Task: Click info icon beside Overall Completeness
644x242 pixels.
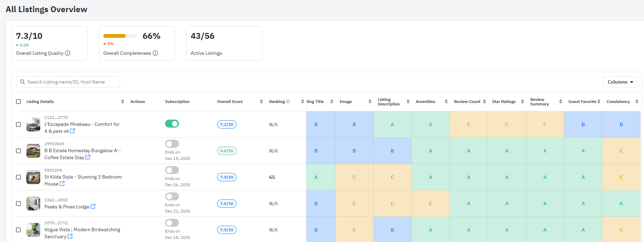Action: (155, 53)
